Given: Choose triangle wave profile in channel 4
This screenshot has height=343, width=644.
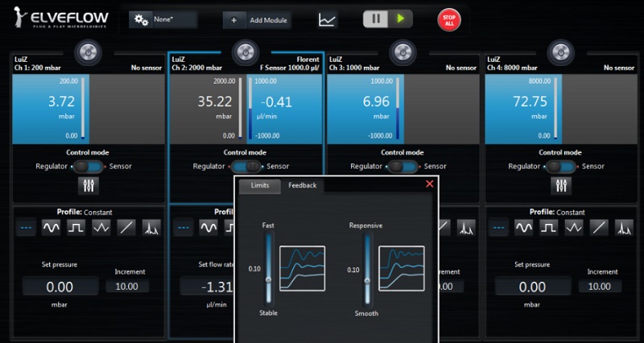Looking at the screenshot, I should [x=573, y=228].
